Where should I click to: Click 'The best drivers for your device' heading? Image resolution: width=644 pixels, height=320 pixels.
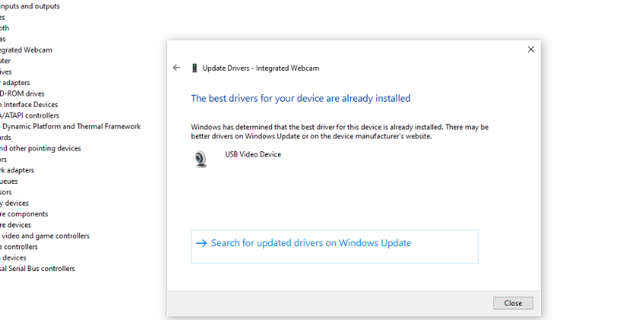tap(301, 98)
